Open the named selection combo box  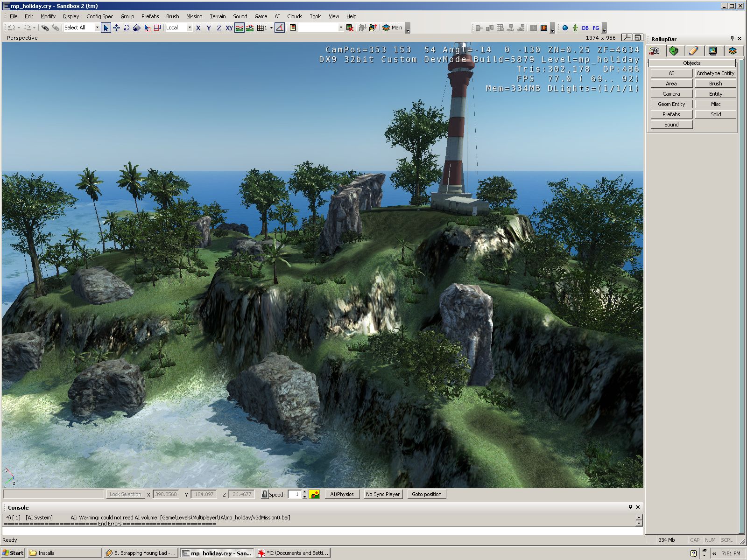(x=321, y=28)
